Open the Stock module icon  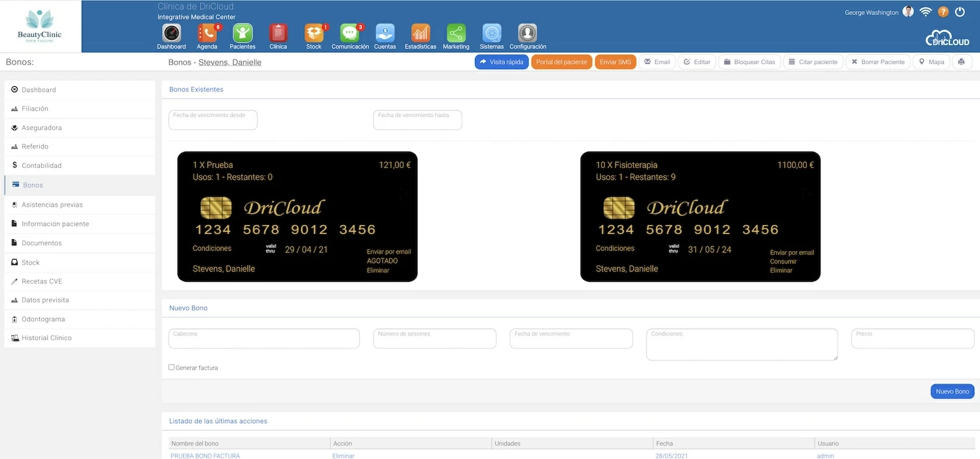click(314, 33)
